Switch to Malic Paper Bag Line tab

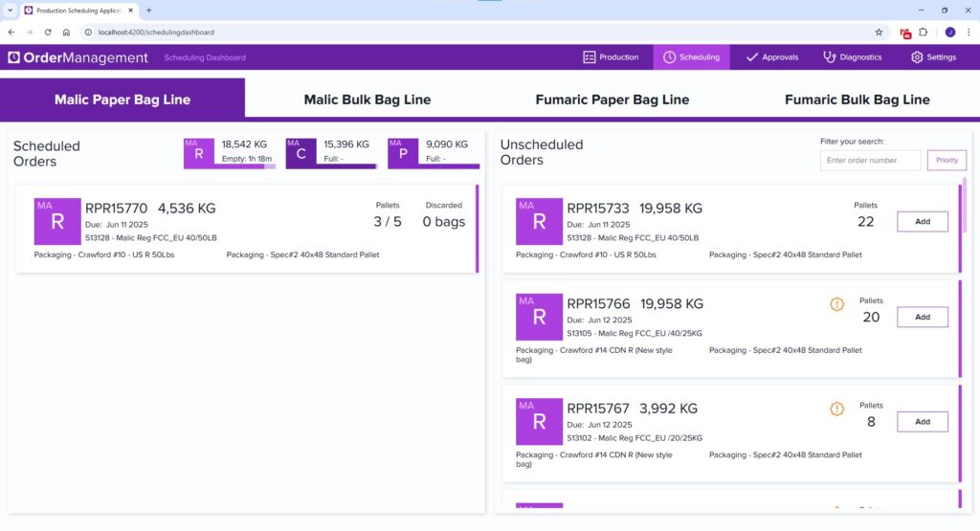122,100
